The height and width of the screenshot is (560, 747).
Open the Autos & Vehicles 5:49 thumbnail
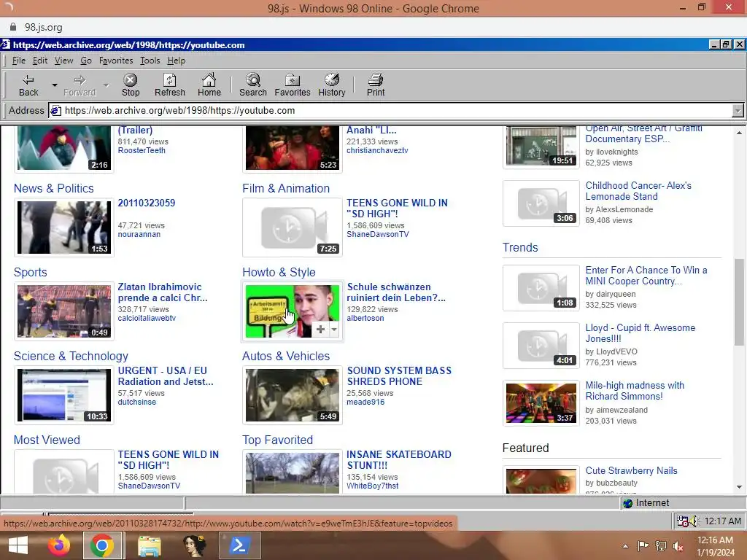(x=293, y=395)
